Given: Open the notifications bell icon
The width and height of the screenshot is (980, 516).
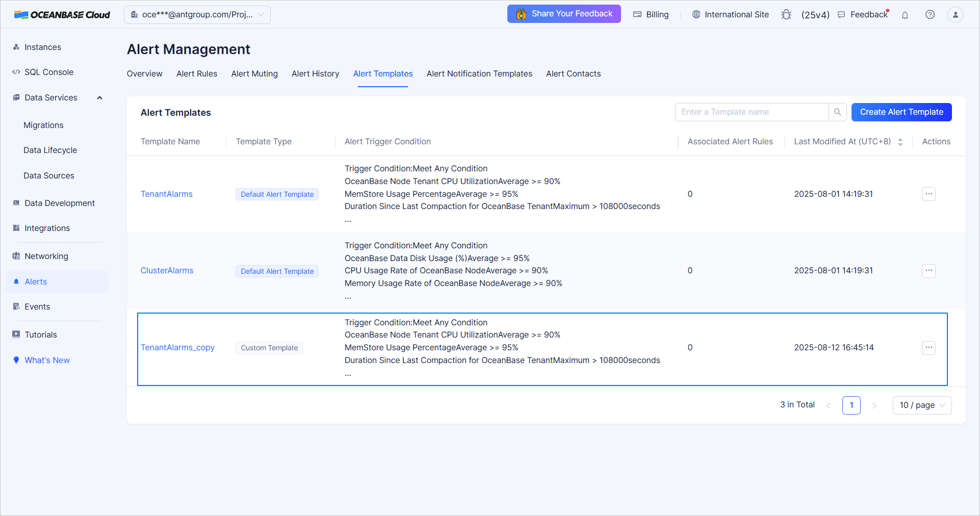Looking at the screenshot, I should coord(905,15).
